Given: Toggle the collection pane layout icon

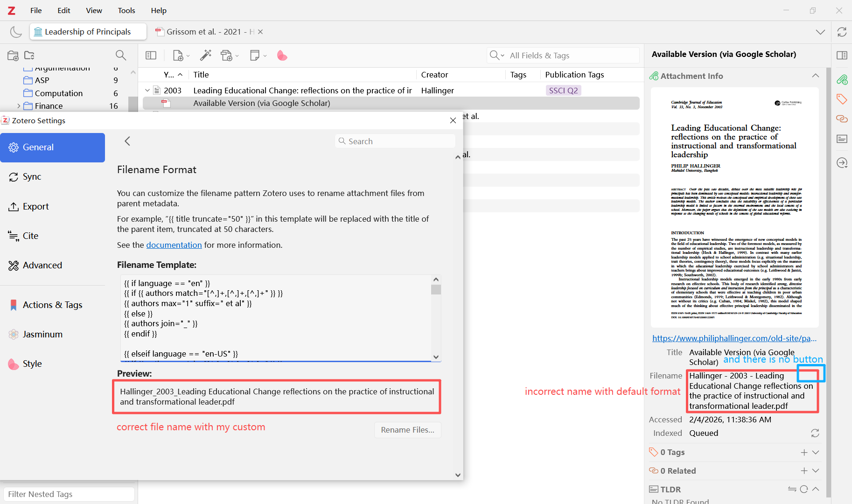Looking at the screenshot, I should click(151, 56).
